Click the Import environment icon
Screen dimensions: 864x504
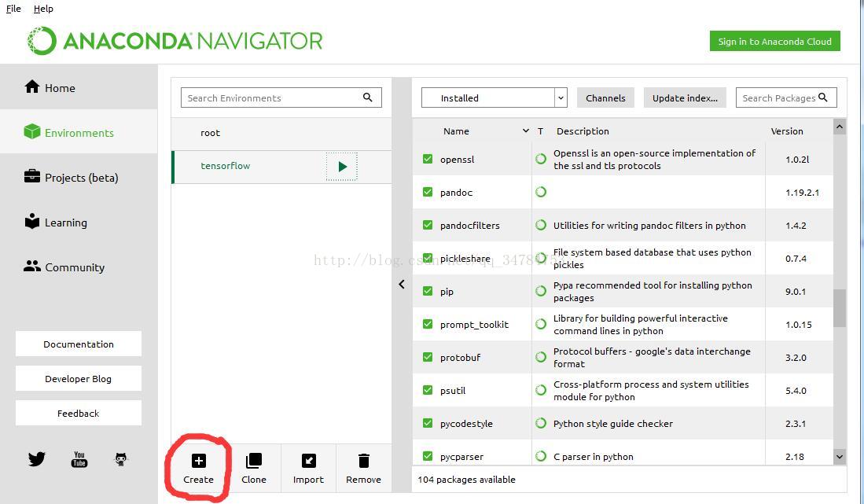[x=308, y=461]
